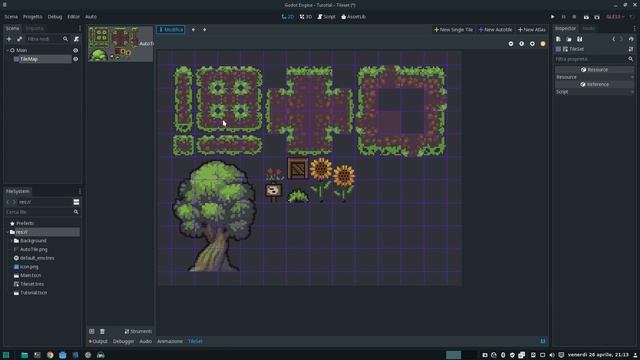
Task: Remove the selected texture with trash icon
Action: point(102,331)
